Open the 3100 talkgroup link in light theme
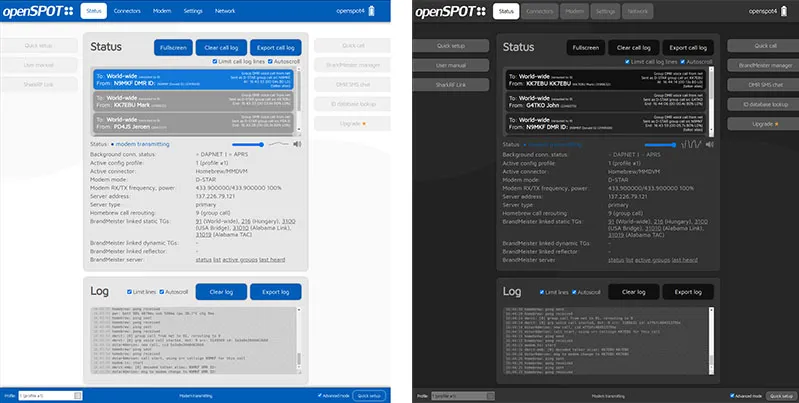 tap(288, 222)
